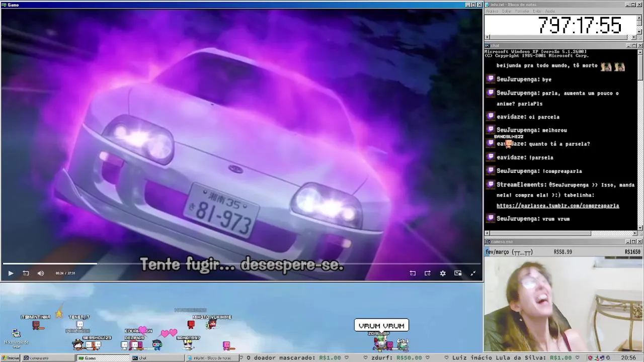Click the MIKOTO_YUKIHIME avatar character

coord(212,324)
